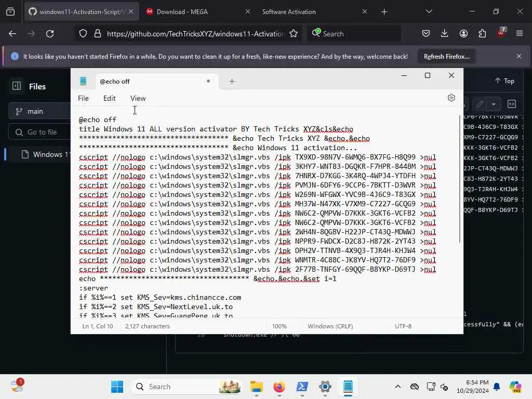This screenshot has height=399, width=532.
Task: Click UTF-8 encoding status
Action: point(403,326)
